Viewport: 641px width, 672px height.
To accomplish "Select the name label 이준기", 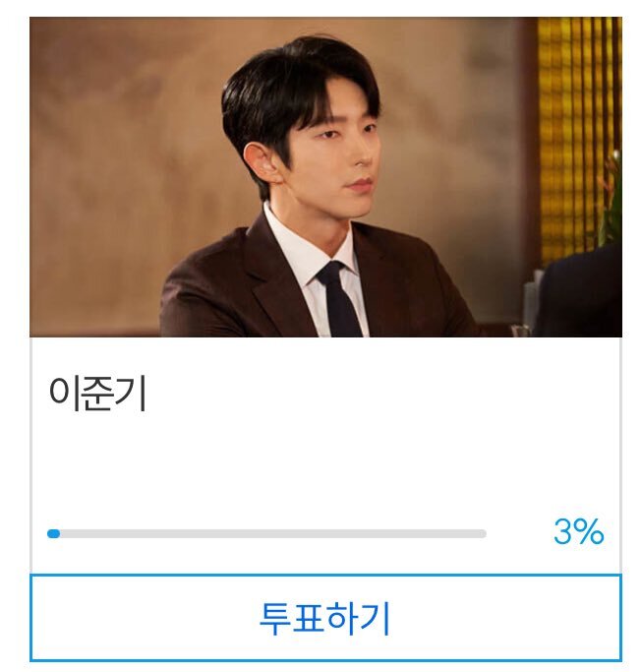I will 98,393.
